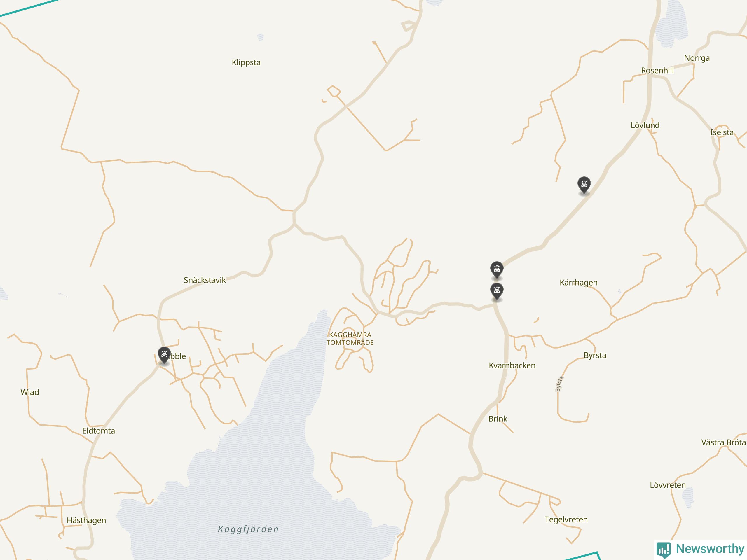Click the Lövvreten place label
The height and width of the screenshot is (560, 747).
click(x=668, y=485)
